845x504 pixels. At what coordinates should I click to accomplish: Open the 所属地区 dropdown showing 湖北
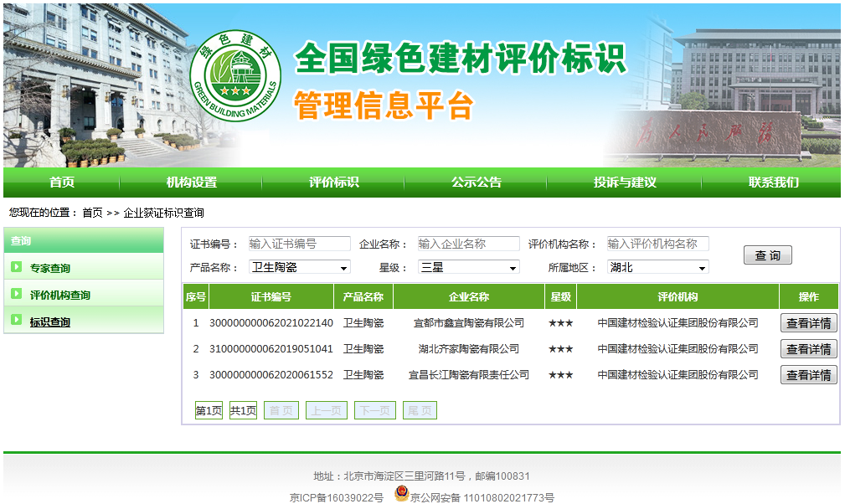pos(657,267)
